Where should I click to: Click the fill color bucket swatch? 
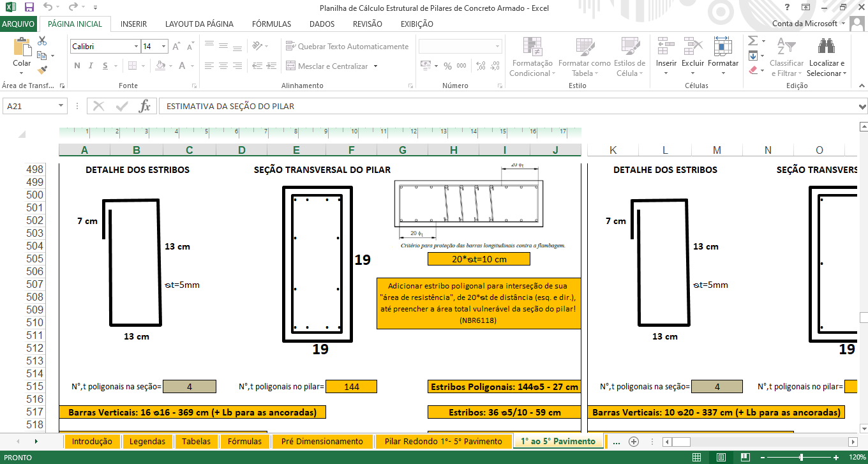(160, 66)
